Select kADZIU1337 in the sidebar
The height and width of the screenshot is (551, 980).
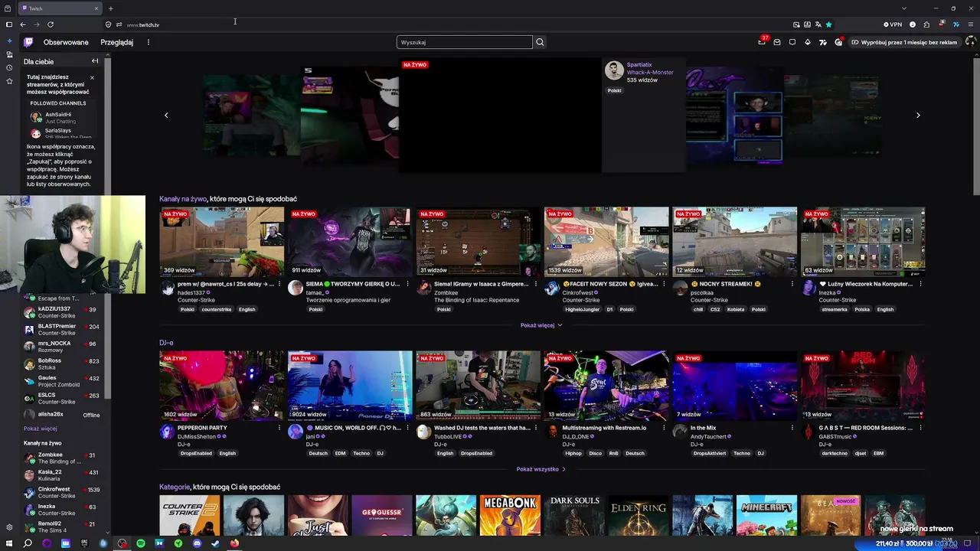[63, 312]
